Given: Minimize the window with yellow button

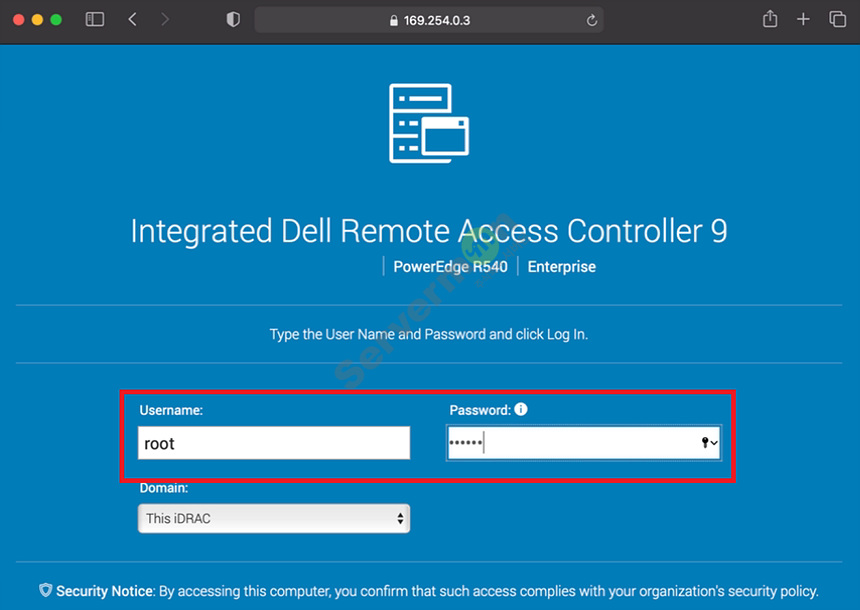Looking at the screenshot, I should (x=37, y=20).
